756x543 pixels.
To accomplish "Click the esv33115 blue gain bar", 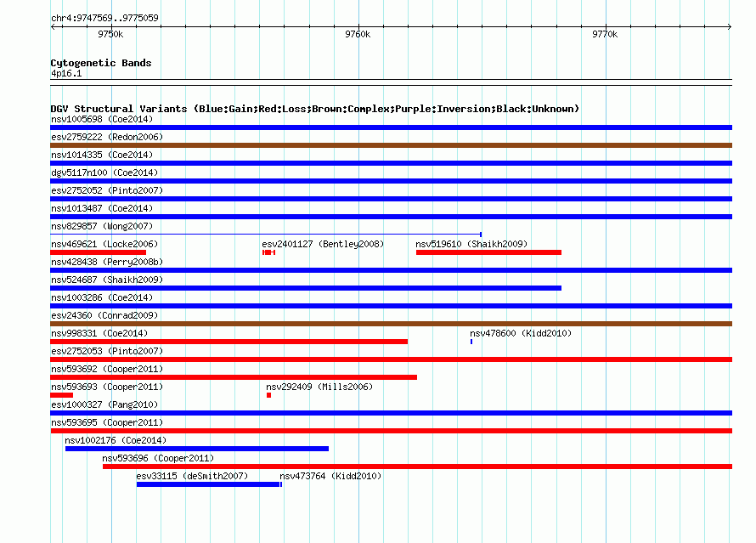I will 208,484.
